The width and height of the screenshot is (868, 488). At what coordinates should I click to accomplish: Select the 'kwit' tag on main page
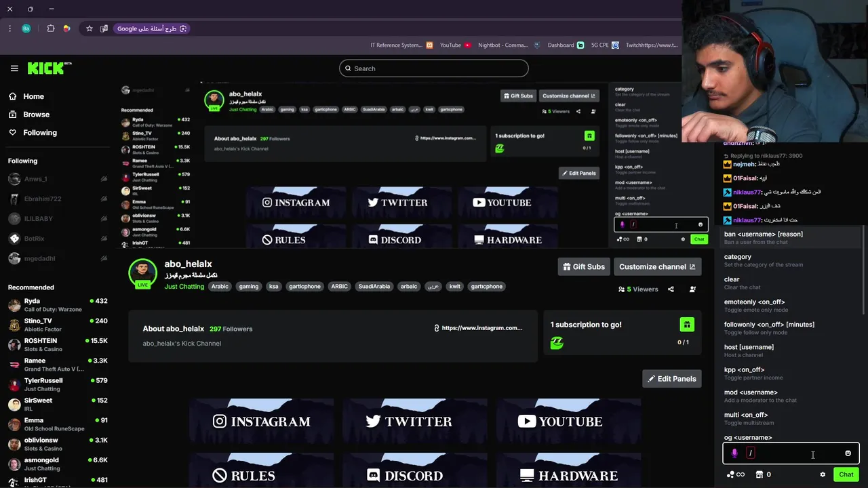pos(454,287)
